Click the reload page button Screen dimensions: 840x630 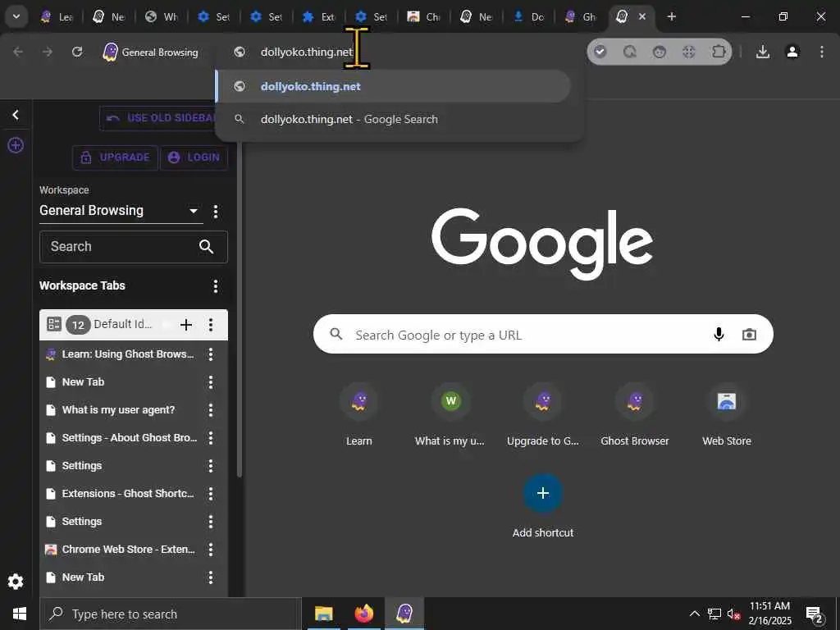(x=77, y=52)
